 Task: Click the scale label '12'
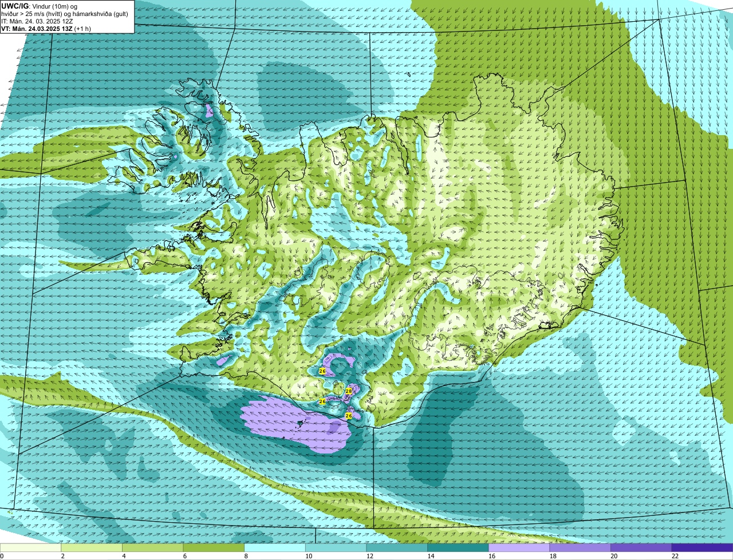(x=370, y=556)
